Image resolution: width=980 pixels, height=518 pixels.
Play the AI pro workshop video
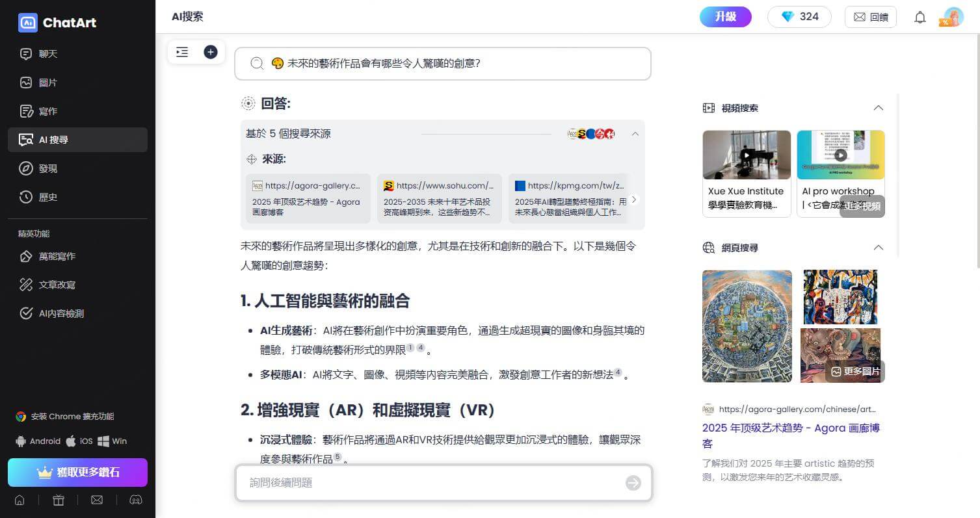pyautogui.click(x=841, y=155)
